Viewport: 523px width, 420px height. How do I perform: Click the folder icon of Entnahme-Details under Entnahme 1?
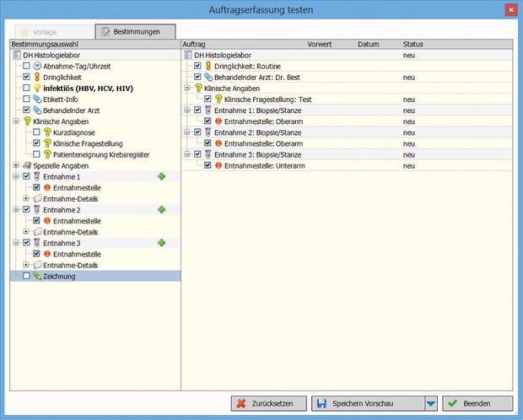(37, 198)
